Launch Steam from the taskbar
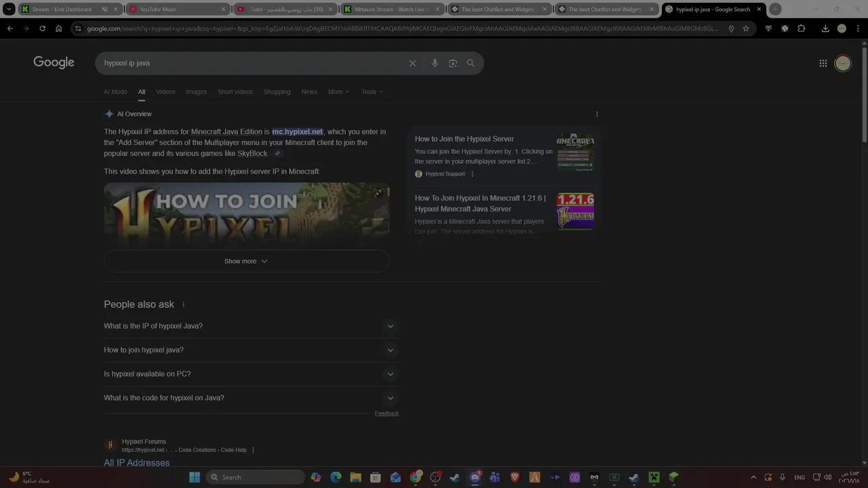Viewport: 868px width, 488px height. pyautogui.click(x=455, y=477)
